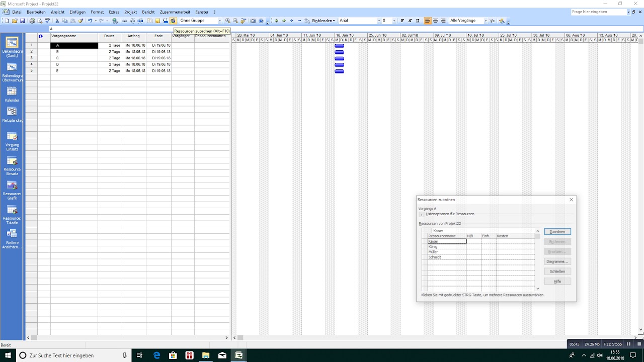Click the Unlink tasks broken chain icon
644x362 pixels.
tap(132, 21)
